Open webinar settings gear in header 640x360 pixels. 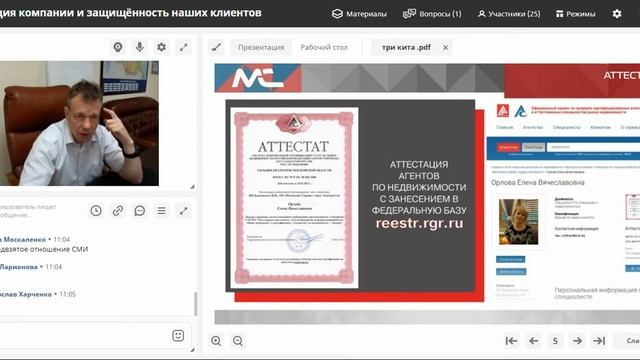coord(617,14)
